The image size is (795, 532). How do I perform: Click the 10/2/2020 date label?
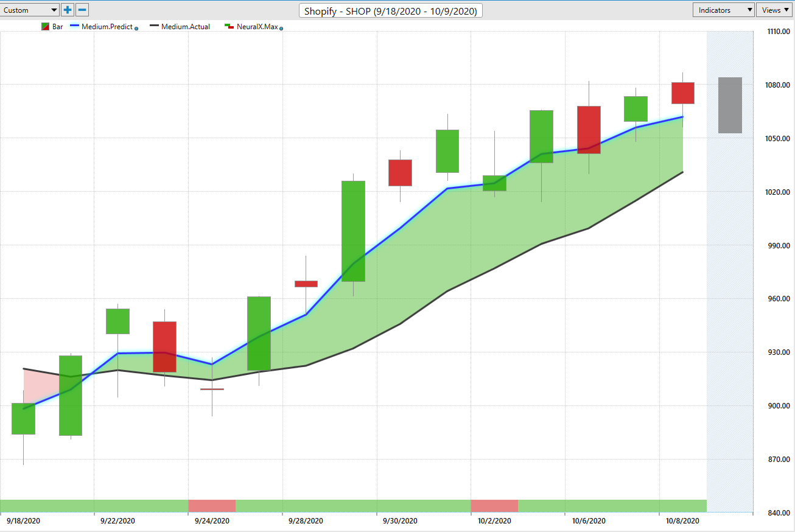494,521
